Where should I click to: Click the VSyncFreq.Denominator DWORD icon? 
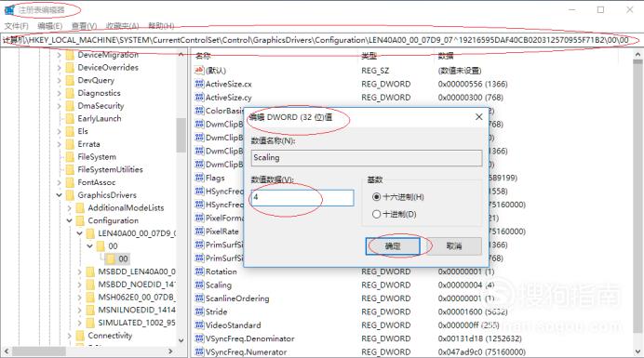199,338
